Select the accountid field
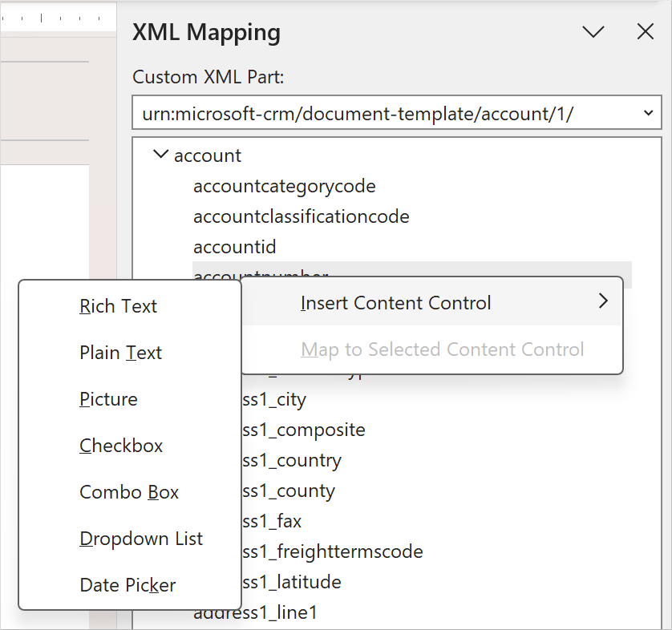 [235, 247]
